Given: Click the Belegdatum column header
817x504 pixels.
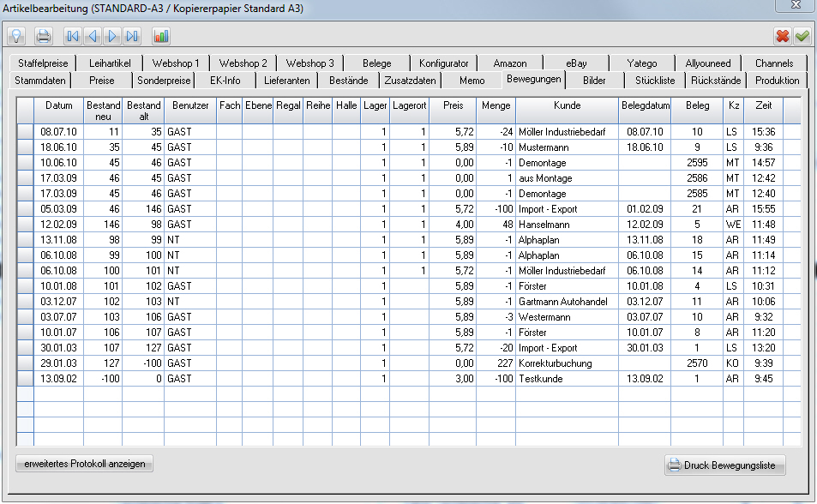Looking at the screenshot, I should click(645, 111).
